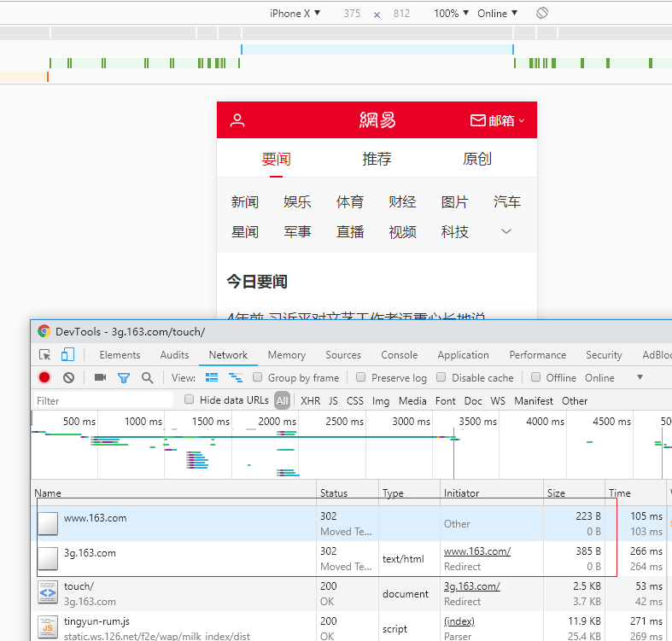Viewport: 672px width, 641px height.
Task: Click the tingyun-rum.js JS file icon
Action: point(48,627)
